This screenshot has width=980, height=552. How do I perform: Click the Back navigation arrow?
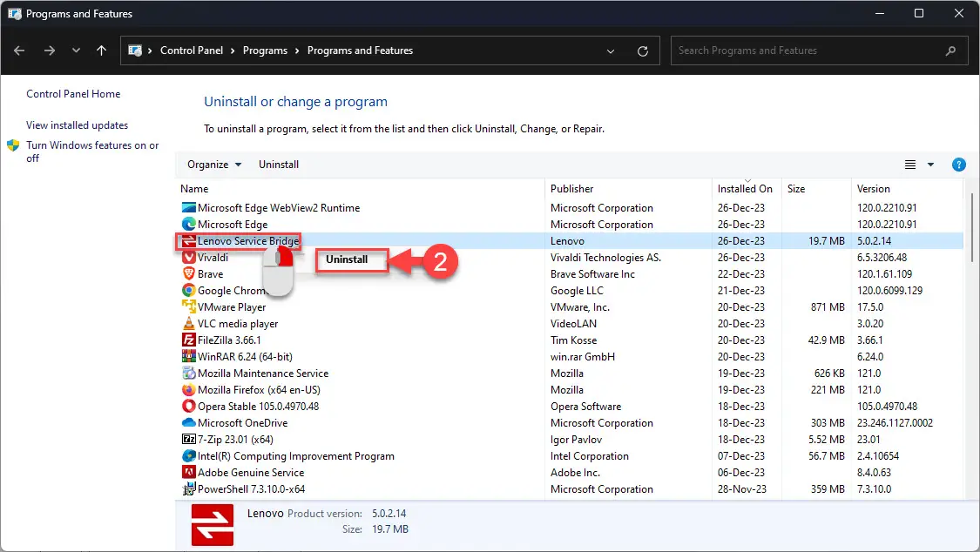point(19,50)
